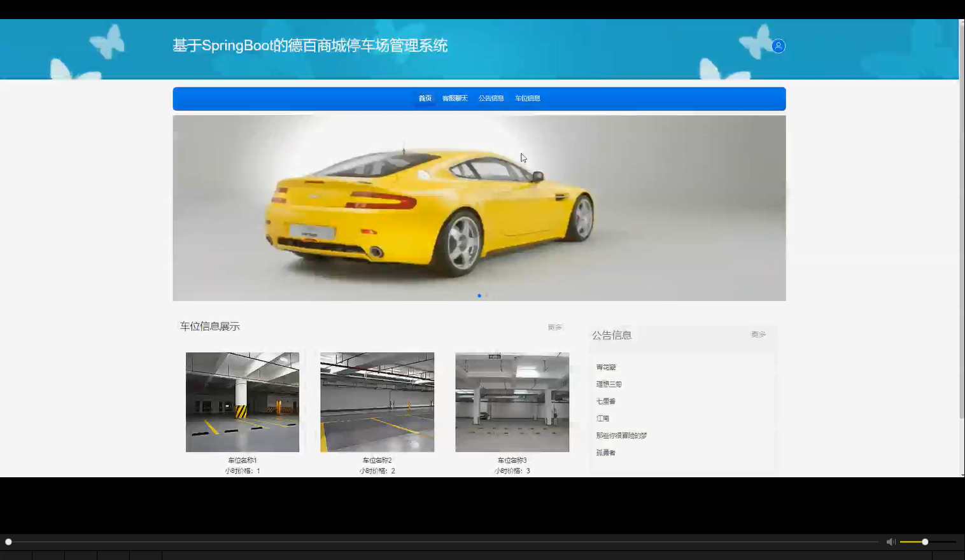Select the second carousel dot
This screenshot has width=965, height=560.
[x=486, y=295]
